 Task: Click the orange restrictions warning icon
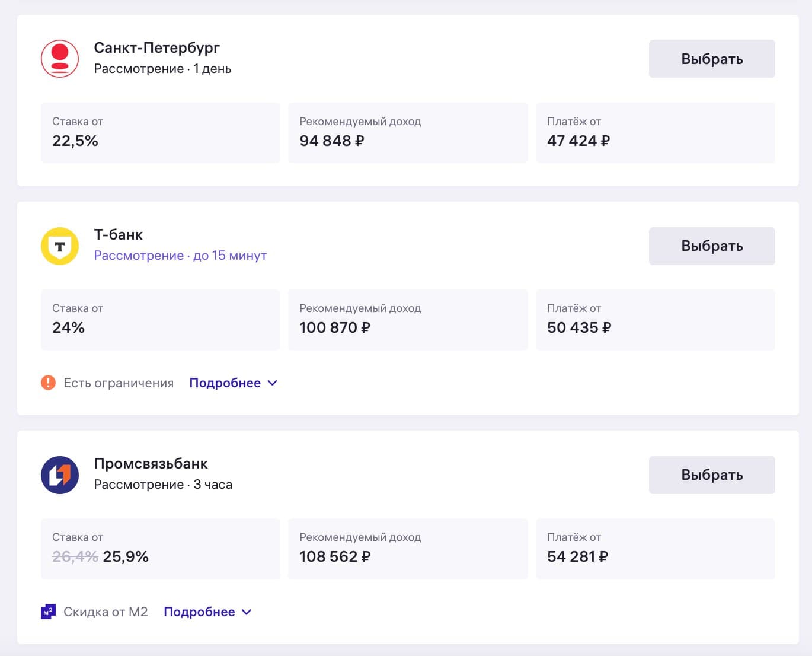coord(48,383)
